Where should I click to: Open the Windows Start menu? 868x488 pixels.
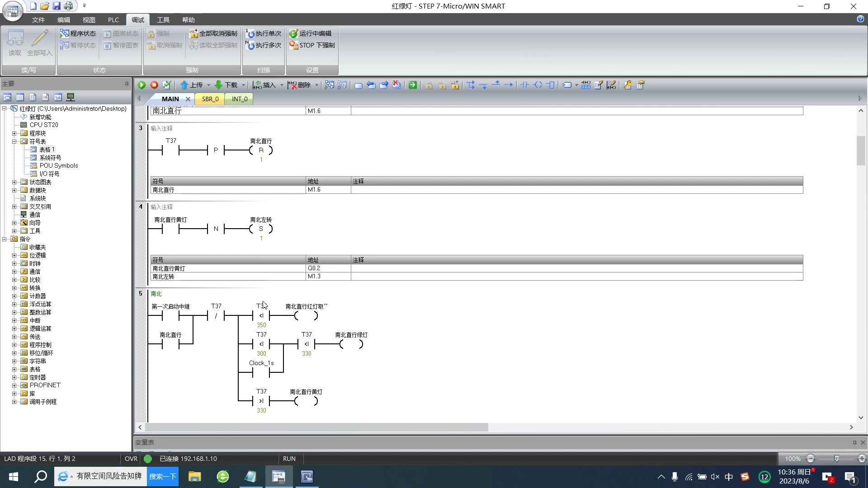point(14,477)
